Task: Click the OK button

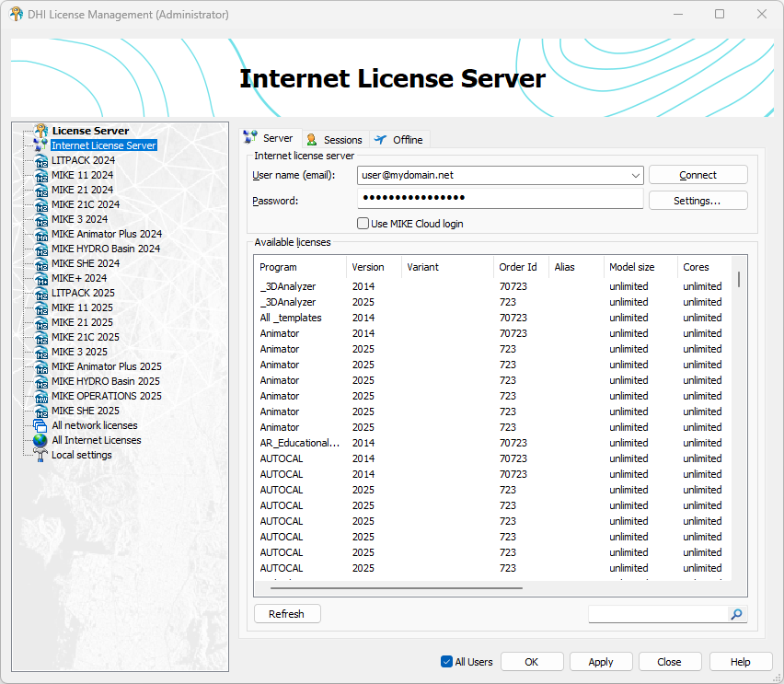Action: 532,662
